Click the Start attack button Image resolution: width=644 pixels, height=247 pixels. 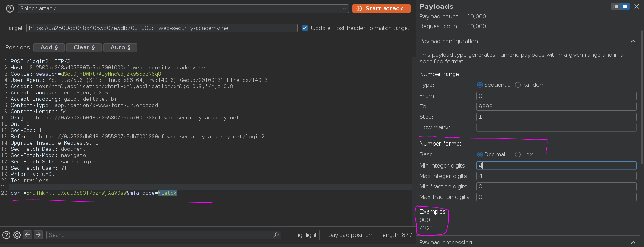[x=381, y=8]
